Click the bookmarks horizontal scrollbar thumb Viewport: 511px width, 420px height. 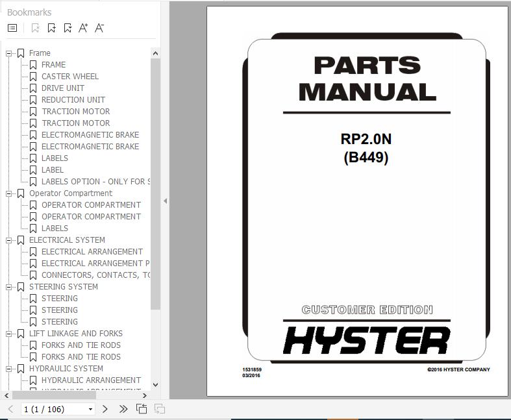coord(54,395)
